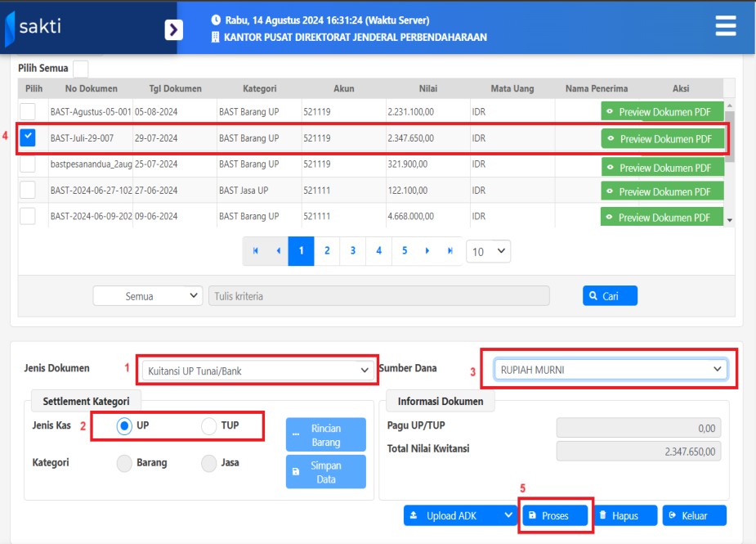Go to the last page of results
Image resolution: width=756 pixels, height=544 pixels.
coord(450,251)
